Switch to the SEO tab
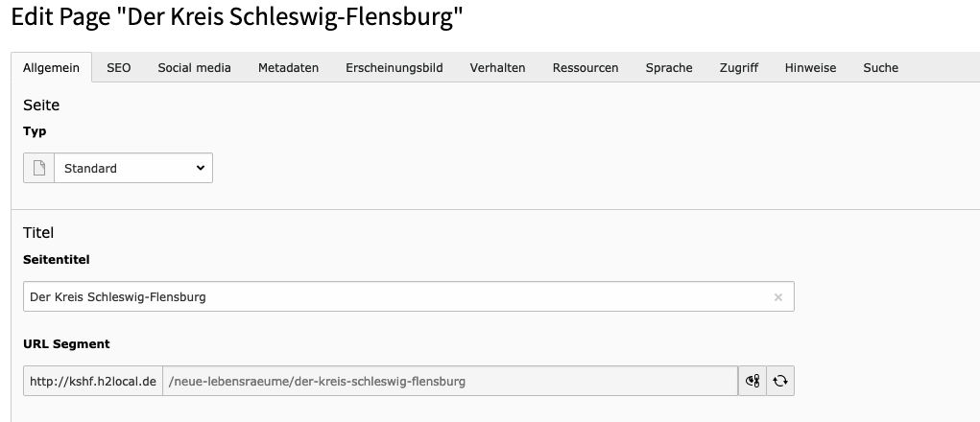 119,68
